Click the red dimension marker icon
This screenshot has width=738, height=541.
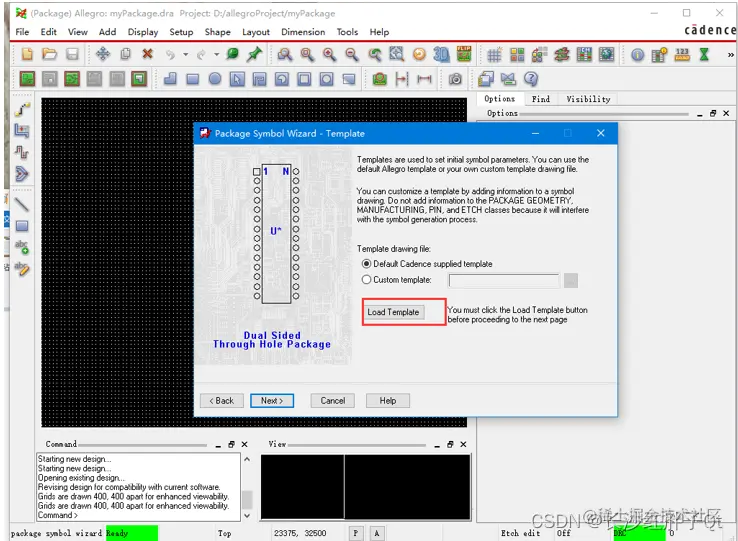pyautogui.click(x=401, y=79)
